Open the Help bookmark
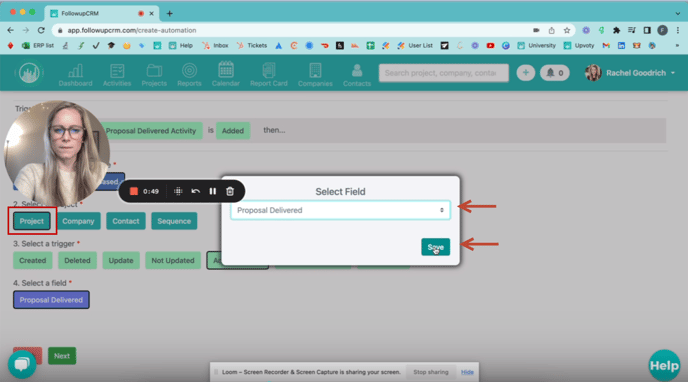This screenshot has height=382, width=688. [x=181, y=46]
